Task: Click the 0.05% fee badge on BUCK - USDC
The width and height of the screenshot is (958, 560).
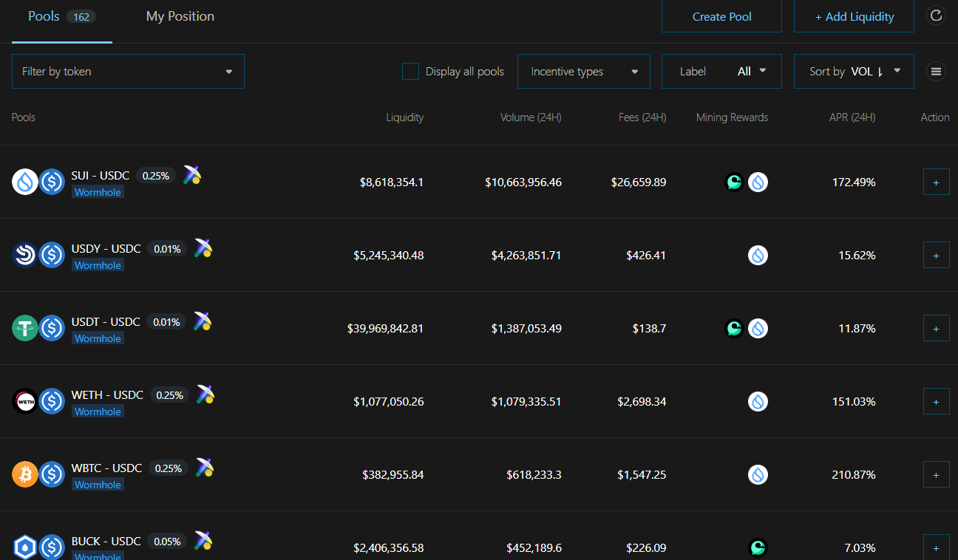Action: point(167,542)
